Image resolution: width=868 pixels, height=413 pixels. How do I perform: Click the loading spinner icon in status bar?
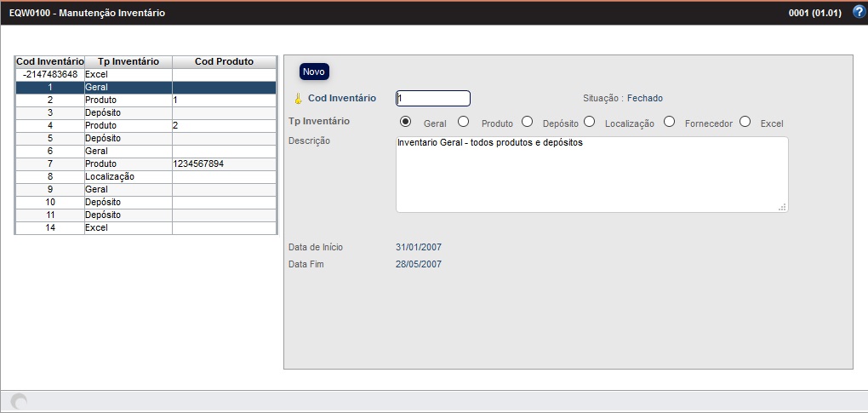(19, 401)
